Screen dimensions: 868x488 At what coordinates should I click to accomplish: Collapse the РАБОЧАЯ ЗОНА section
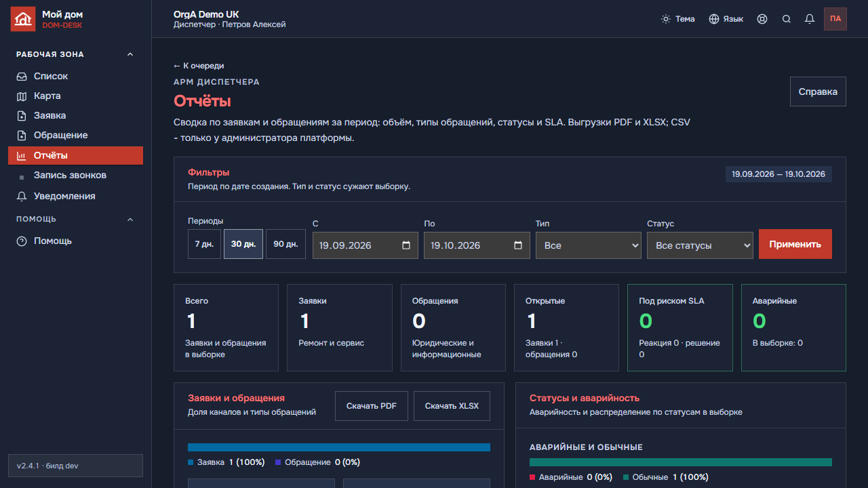point(130,54)
